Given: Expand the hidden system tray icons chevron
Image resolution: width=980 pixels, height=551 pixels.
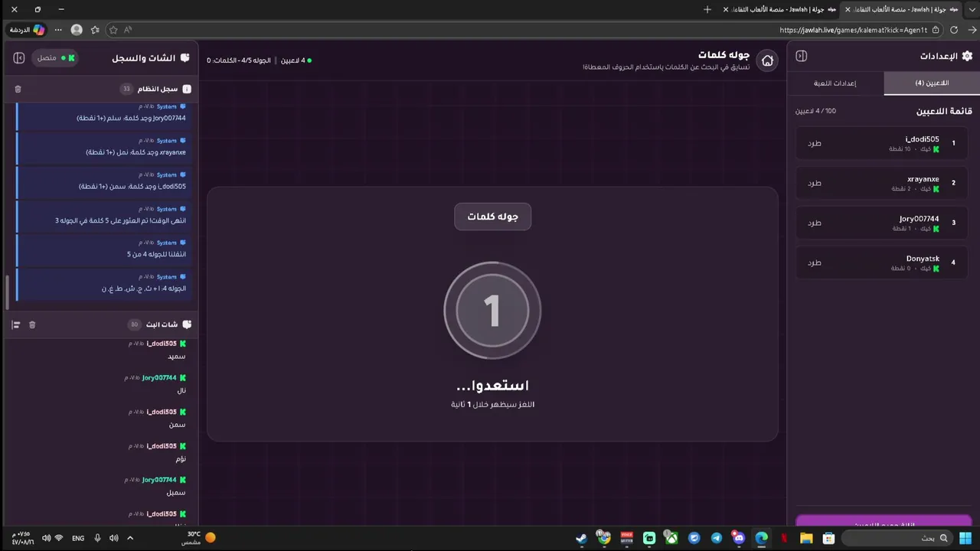Looking at the screenshot, I should (130, 538).
